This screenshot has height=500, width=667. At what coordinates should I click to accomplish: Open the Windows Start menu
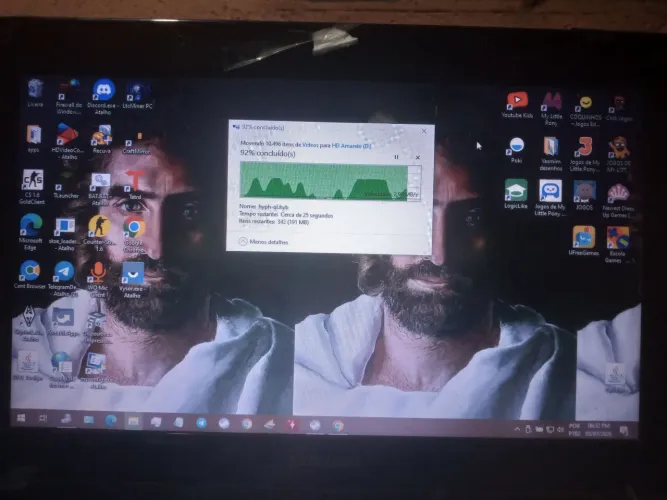point(20,418)
